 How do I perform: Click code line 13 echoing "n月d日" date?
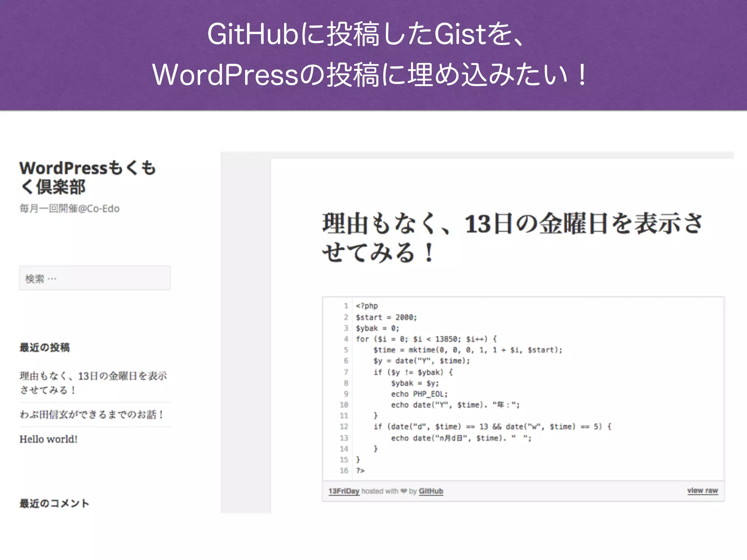tap(461, 438)
